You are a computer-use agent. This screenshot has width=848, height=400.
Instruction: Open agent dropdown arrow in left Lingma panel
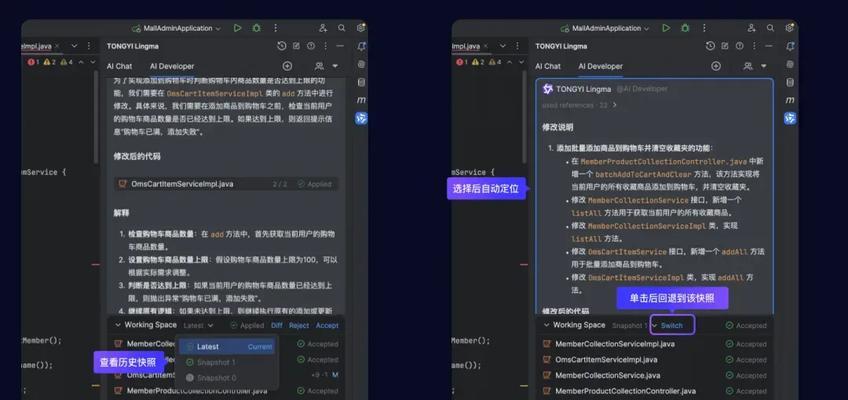(x=335, y=66)
